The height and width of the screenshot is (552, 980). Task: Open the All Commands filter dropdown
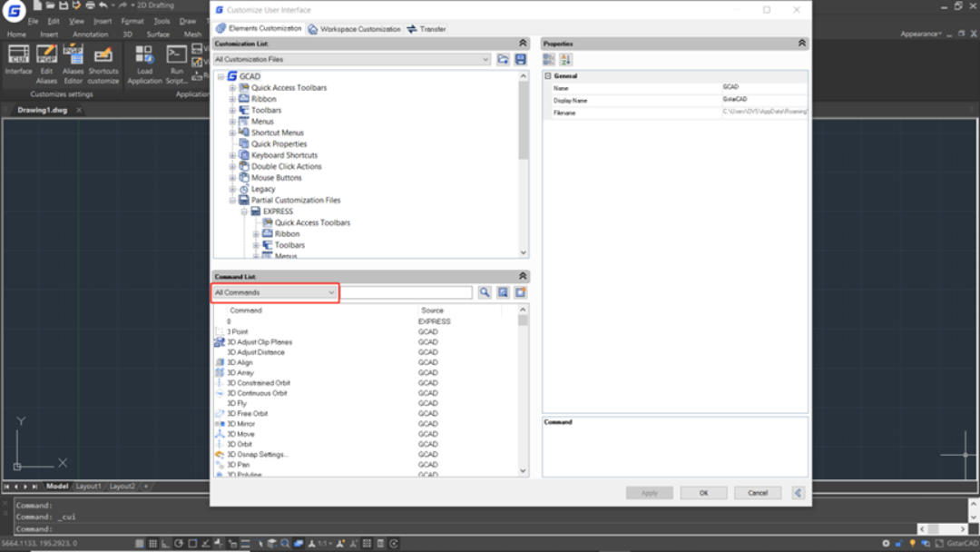275,292
